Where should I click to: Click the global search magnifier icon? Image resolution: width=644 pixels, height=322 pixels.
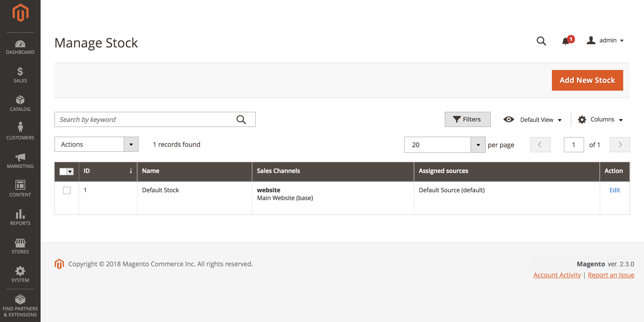click(x=541, y=41)
